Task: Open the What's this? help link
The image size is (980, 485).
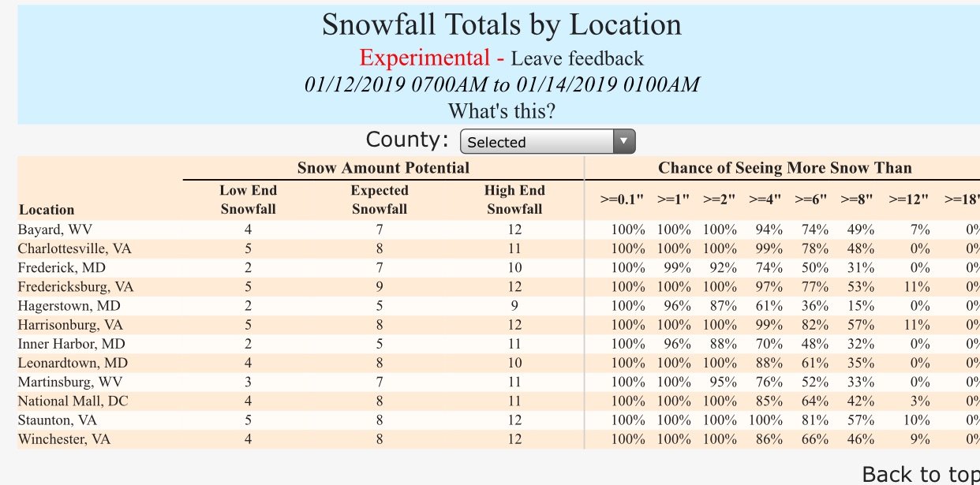Action: click(x=501, y=110)
